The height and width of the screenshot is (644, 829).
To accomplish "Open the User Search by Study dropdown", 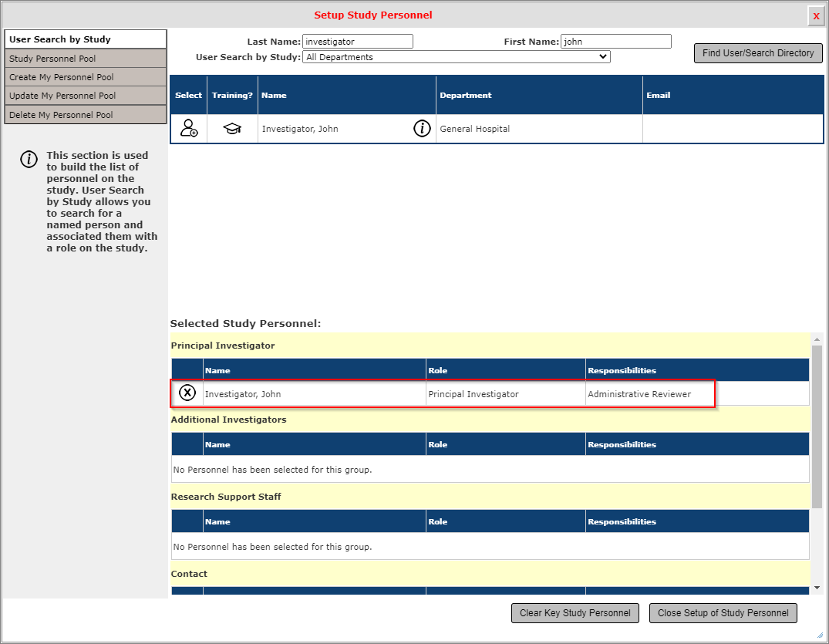I will pos(457,57).
